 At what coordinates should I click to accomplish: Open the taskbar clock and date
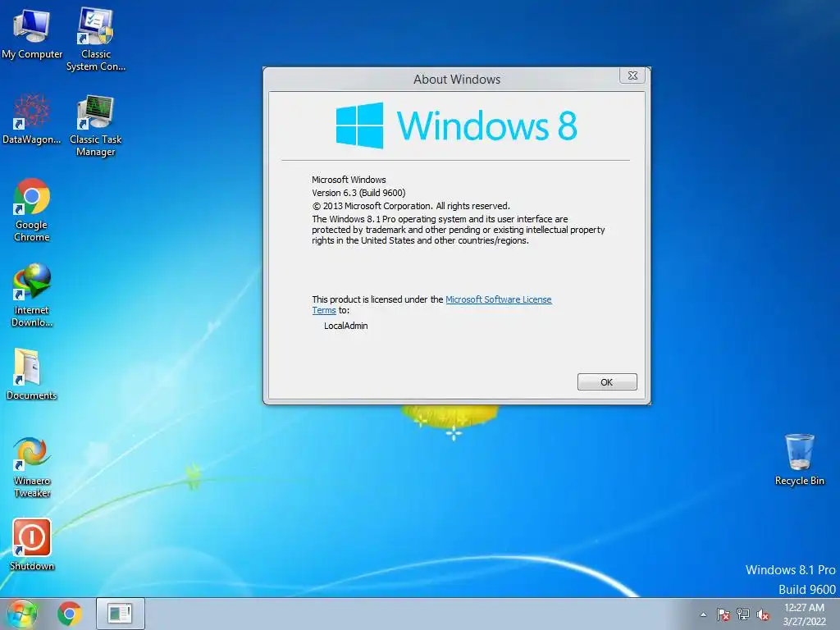click(x=804, y=614)
